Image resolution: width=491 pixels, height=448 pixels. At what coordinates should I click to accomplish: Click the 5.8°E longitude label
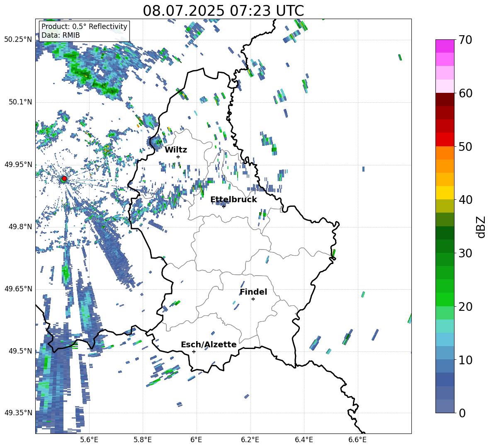[143, 440]
